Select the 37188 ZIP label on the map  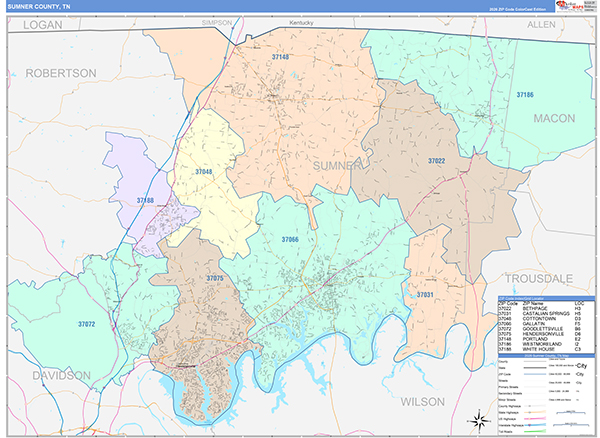click(145, 200)
